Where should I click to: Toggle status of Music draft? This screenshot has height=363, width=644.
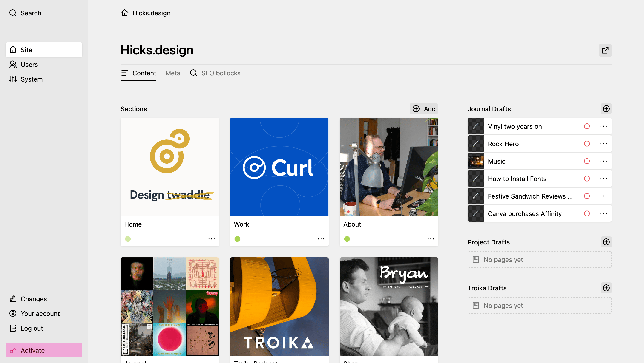[x=587, y=161]
